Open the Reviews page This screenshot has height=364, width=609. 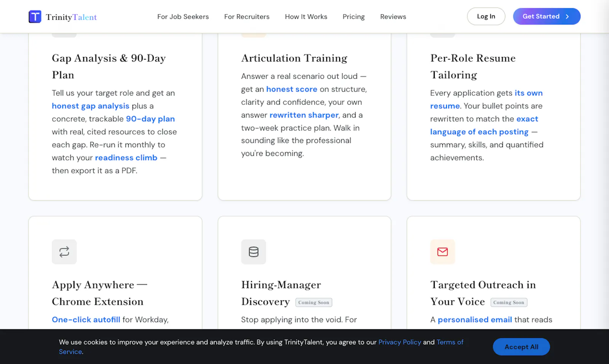pos(393,17)
